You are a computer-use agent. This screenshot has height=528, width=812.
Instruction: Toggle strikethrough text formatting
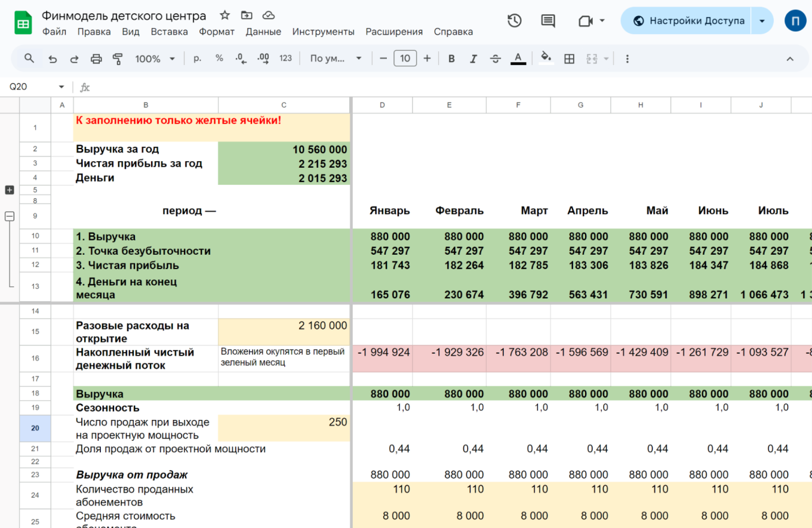495,58
